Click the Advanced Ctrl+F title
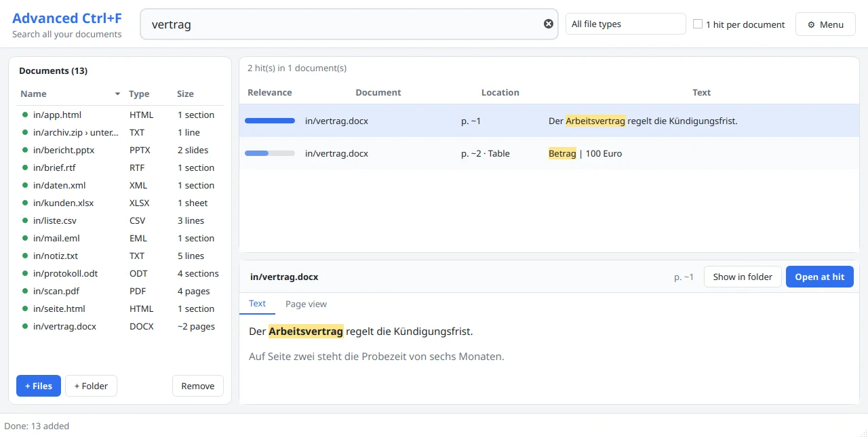Image resolution: width=868 pixels, height=438 pixels. pyautogui.click(x=67, y=18)
